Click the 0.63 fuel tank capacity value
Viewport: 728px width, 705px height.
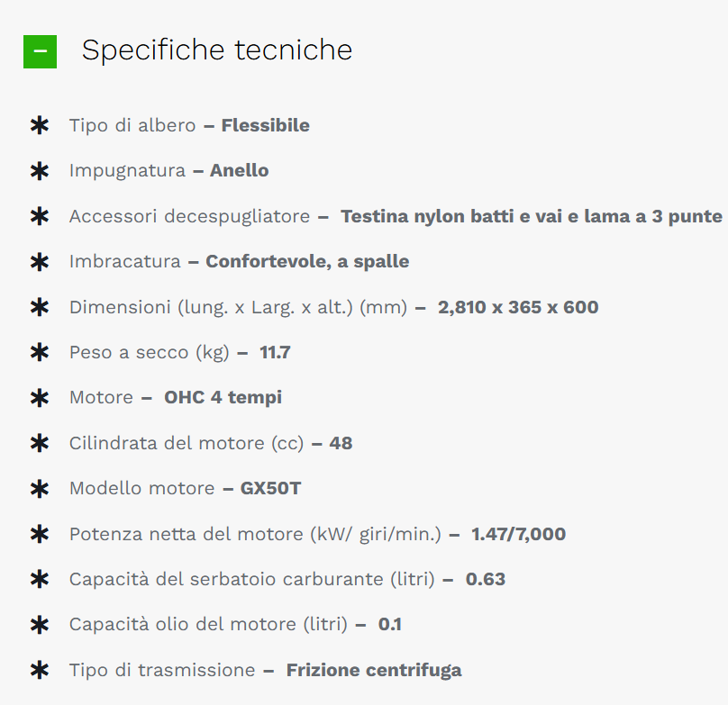click(485, 579)
